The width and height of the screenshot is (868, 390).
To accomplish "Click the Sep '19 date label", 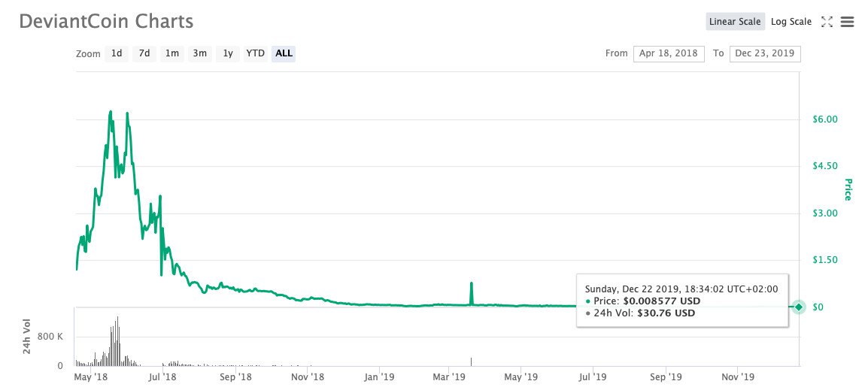I will point(666,378).
